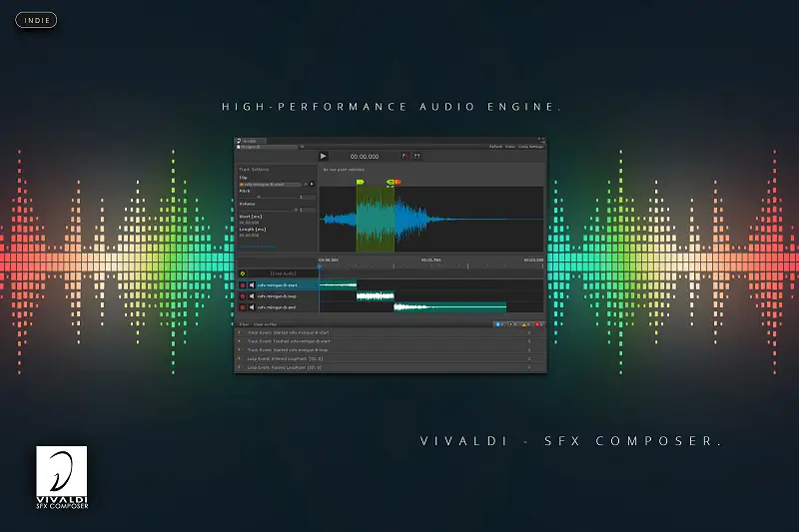
Task: Click the Volume value field
Action: (308, 210)
